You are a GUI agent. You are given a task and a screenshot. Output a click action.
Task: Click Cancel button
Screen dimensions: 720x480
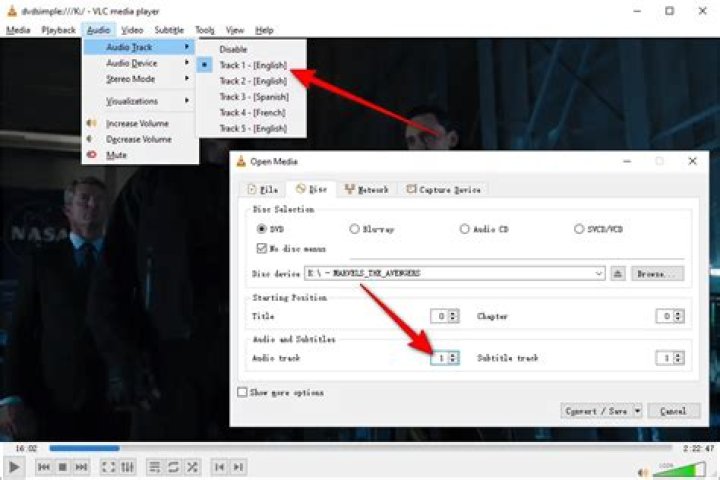click(x=674, y=411)
